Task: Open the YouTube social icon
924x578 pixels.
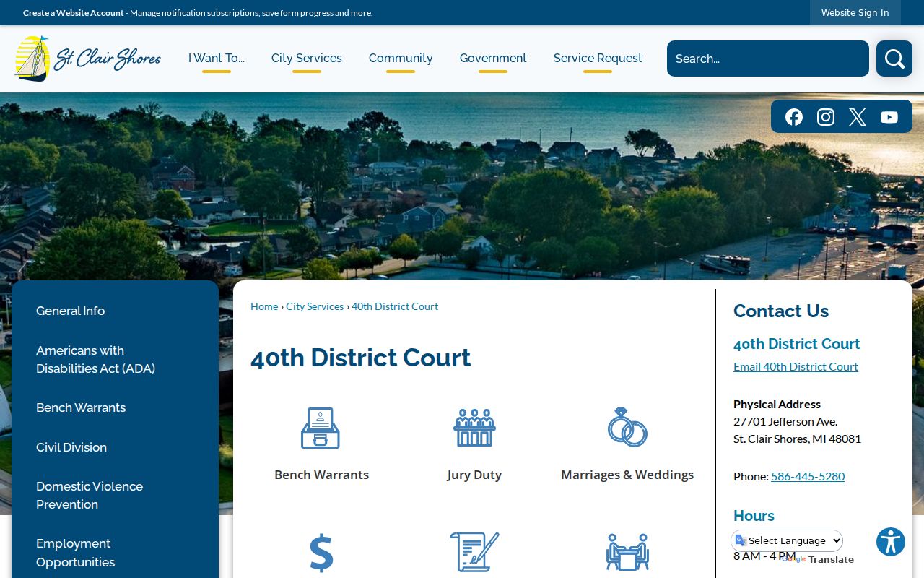Action: tap(889, 117)
